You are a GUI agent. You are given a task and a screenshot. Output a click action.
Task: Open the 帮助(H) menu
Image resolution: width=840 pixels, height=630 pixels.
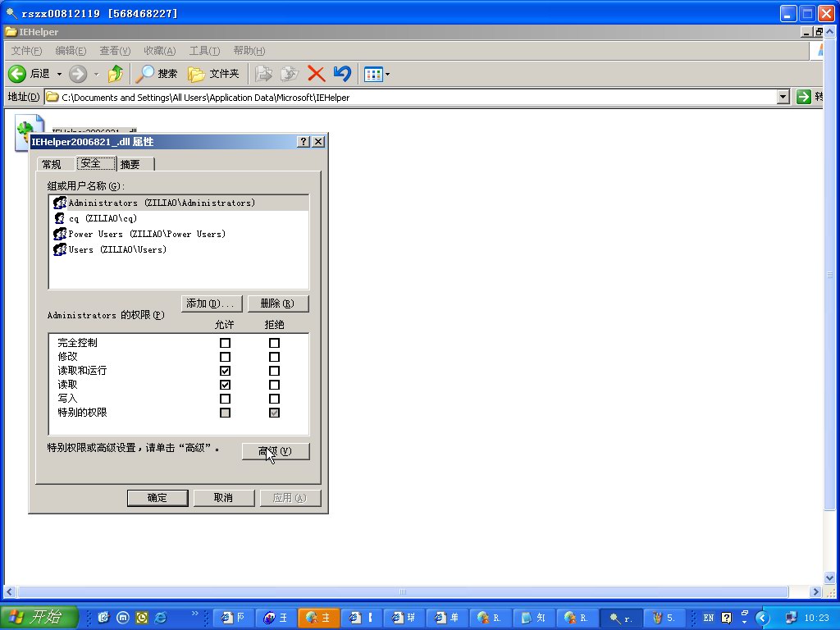[249, 51]
